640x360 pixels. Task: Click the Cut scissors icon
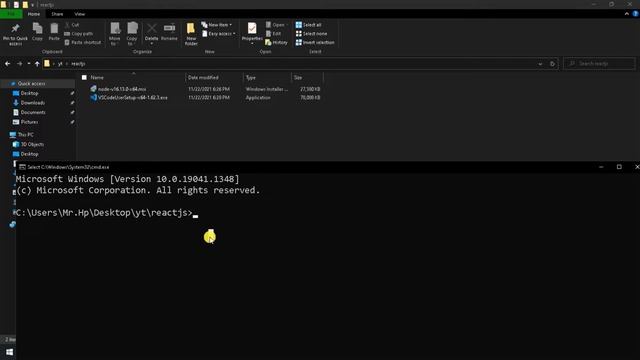(x=67, y=25)
